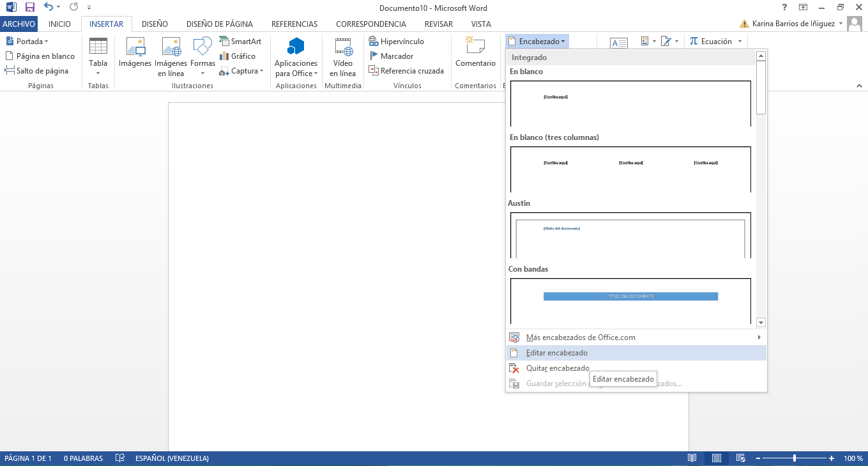Collapse the ribbon with the chevron

point(859,86)
